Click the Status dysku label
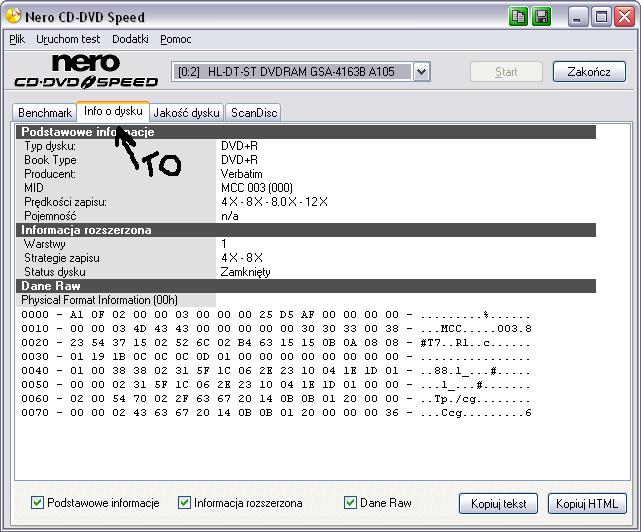This screenshot has height=532, width=641. coord(55,272)
